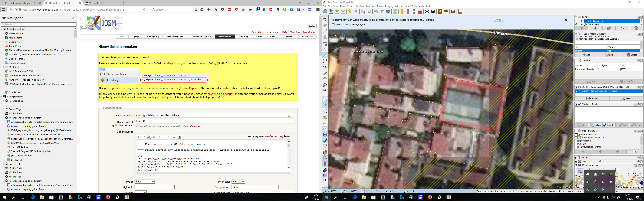Click Firefox bookmark star icon
This screenshot has height=201, width=644.
click(196, 10)
